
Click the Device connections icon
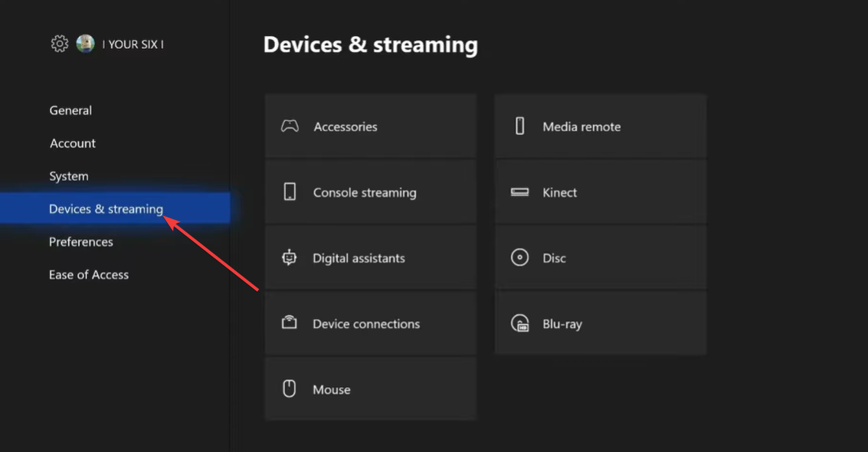(290, 323)
